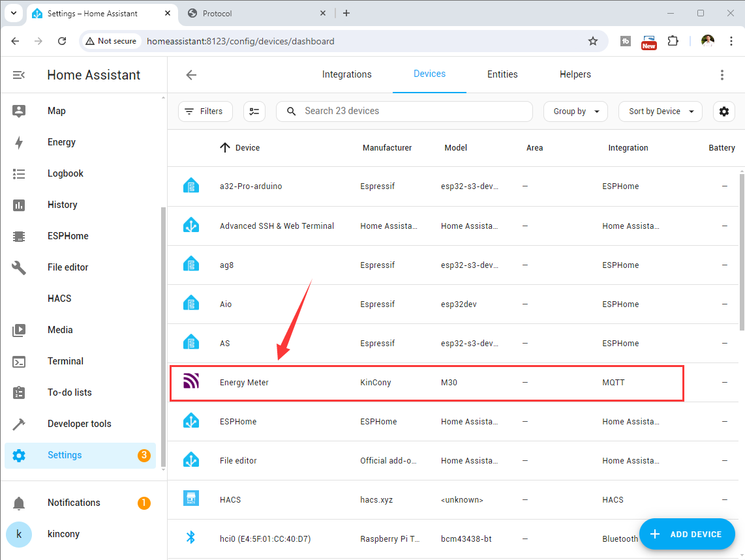Screen dimensions: 745x560
Task: Open Developer tools in sidebar
Action: tap(79, 424)
